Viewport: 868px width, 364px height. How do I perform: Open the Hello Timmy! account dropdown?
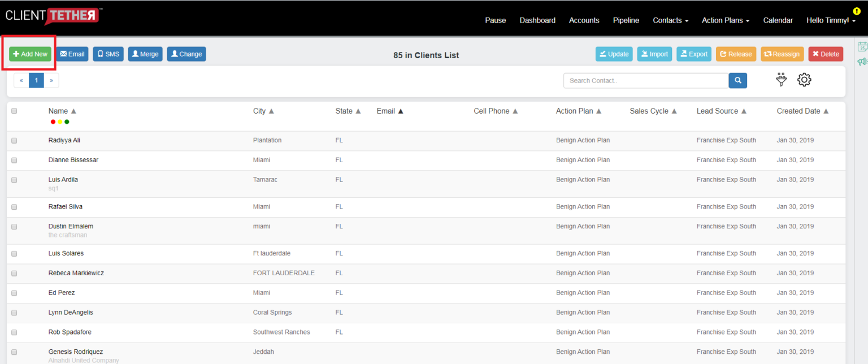click(830, 20)
